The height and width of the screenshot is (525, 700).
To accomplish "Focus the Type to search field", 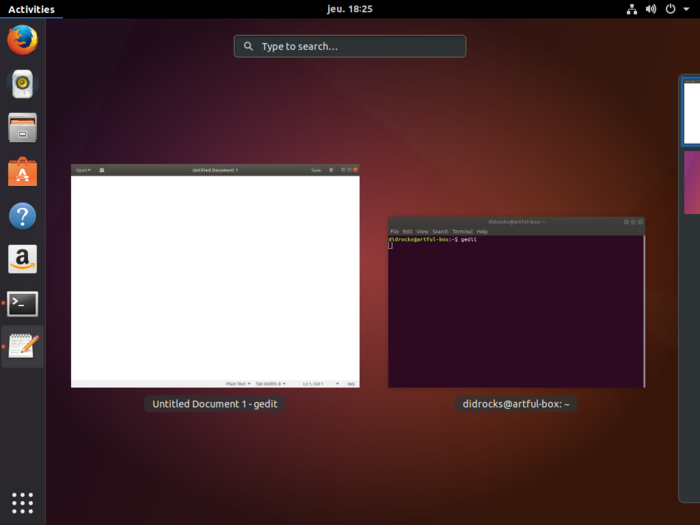I will [x=350, y=46].
